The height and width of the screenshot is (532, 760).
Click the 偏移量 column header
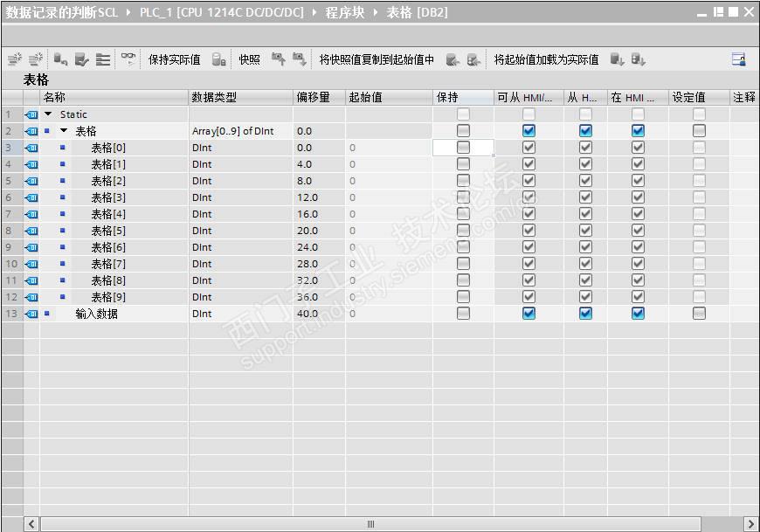click(320, 97)
